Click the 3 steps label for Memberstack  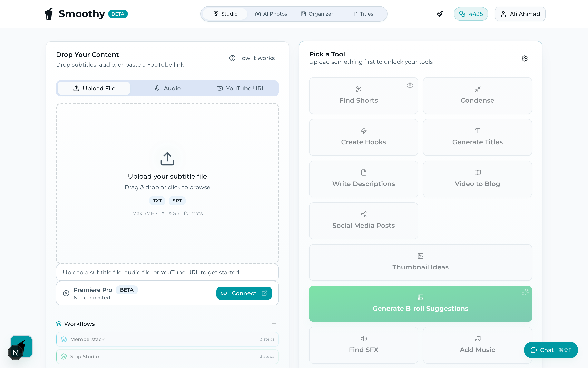pos(267,339)
